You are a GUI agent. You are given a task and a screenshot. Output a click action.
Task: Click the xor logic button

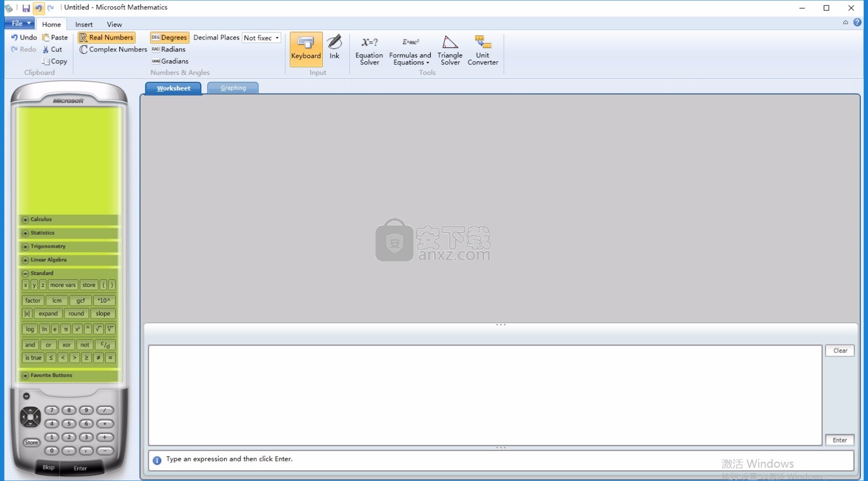click(x=67, y=345)
